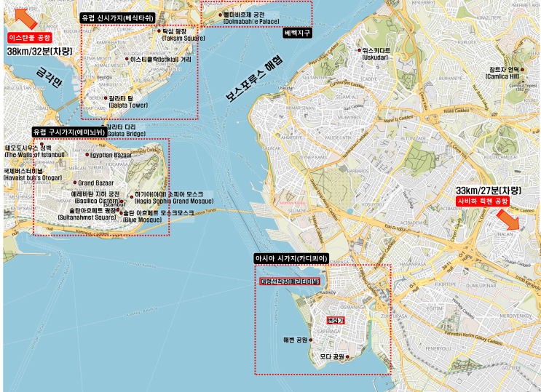
Task: Click the 보스포루스 해협 strait text
Action: pyautogui.click(x=255, y=78)
